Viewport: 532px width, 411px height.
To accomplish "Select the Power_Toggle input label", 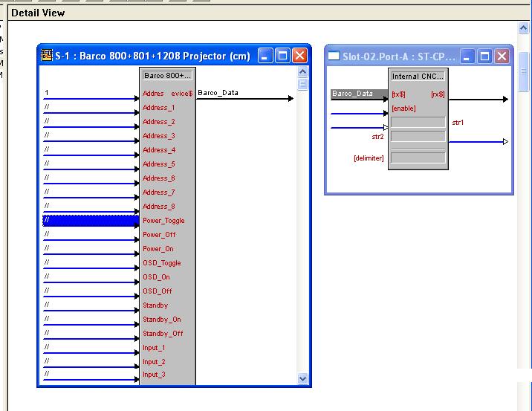I will click(163, 221).
